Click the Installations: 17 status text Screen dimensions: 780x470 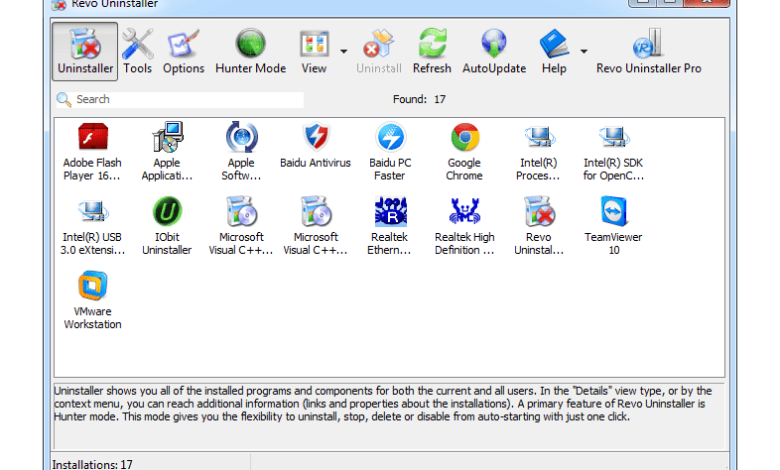click(93, 465)
